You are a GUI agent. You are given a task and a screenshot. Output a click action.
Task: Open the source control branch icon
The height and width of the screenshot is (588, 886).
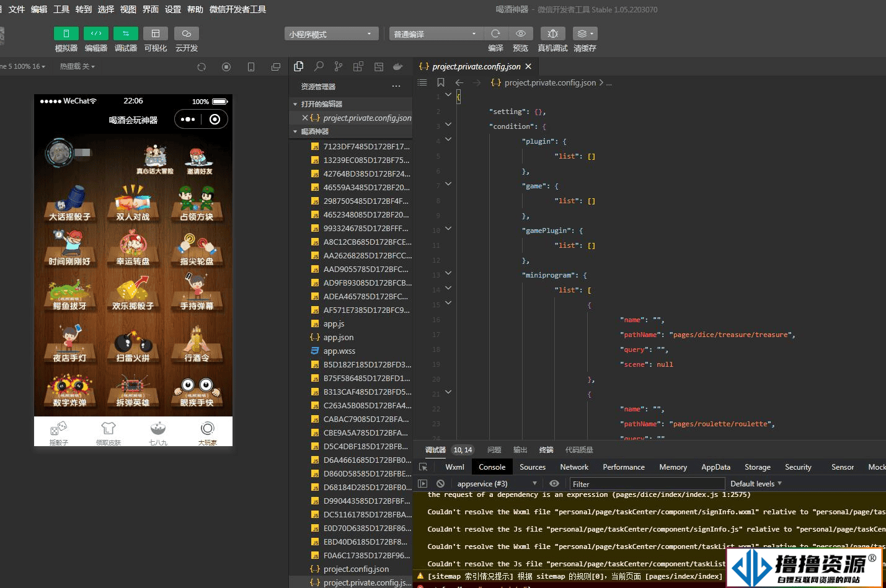tap(339, 66)
